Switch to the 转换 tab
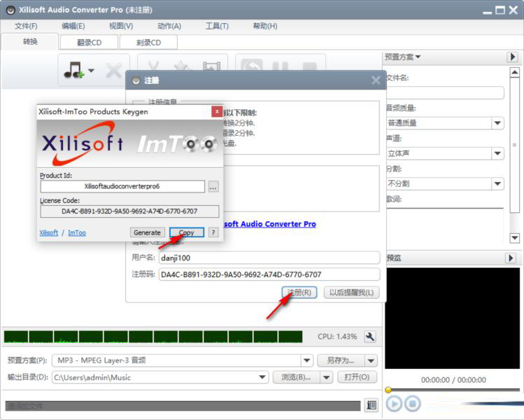 (x=30, y=42)
